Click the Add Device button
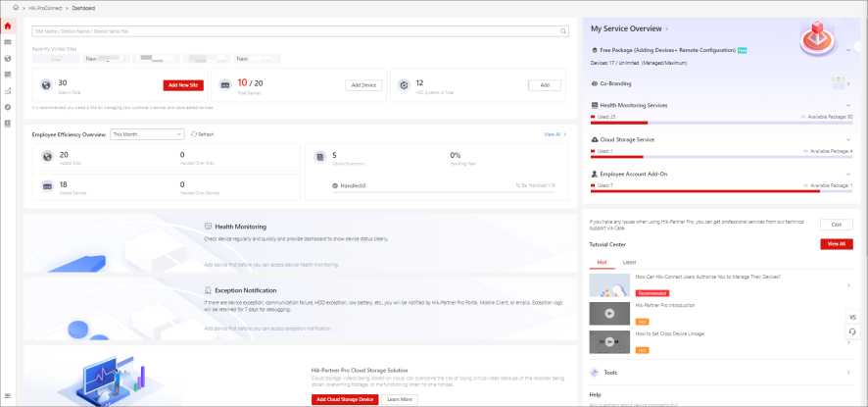The height and width of the screenshot is (407, 868). point(363,85)
